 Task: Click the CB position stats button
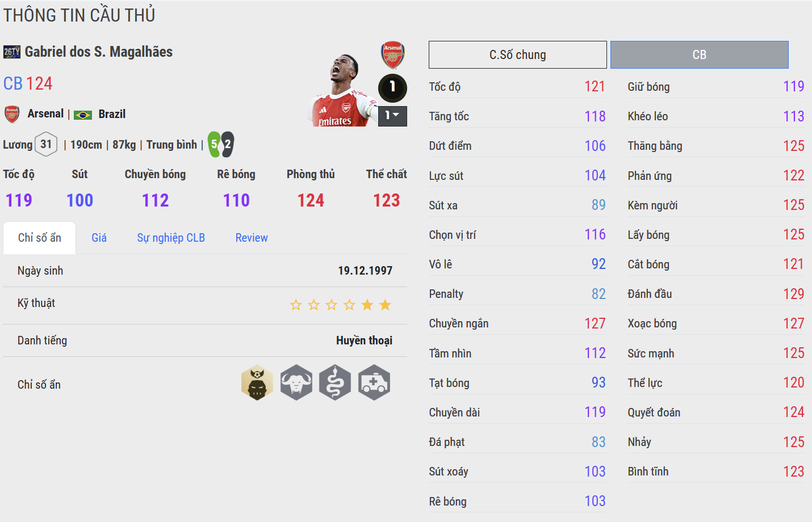[x=700, y=55]
